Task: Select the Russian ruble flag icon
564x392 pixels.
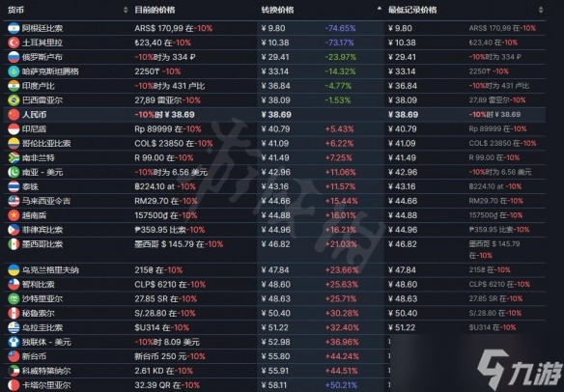Action: [x=14, y=57]
